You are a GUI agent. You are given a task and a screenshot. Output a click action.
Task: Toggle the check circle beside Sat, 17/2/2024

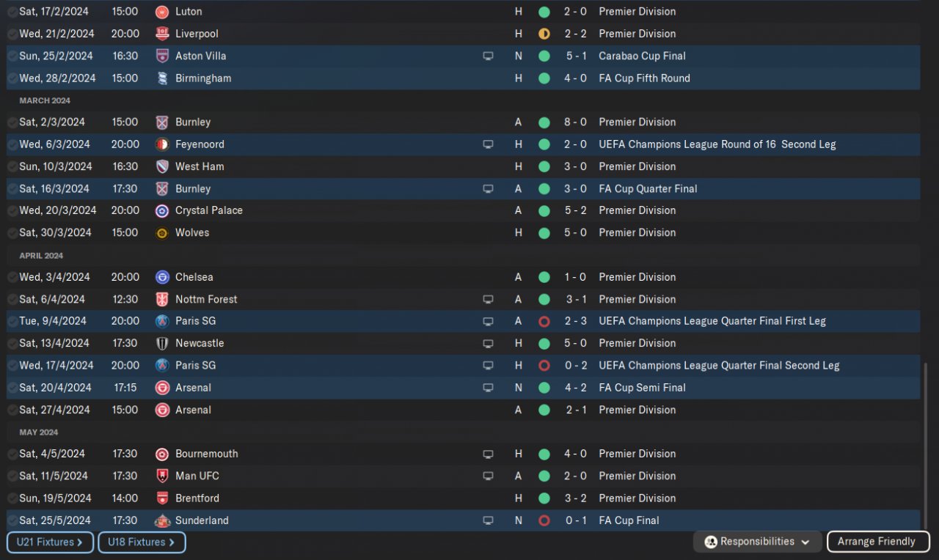[x=12, y=12]
